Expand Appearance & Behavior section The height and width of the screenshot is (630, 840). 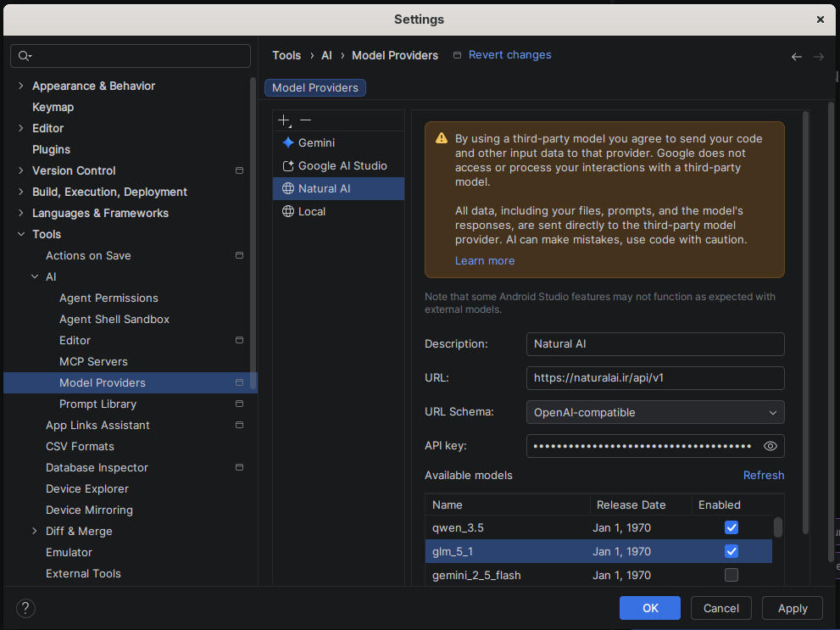click(x=21, y=86)
